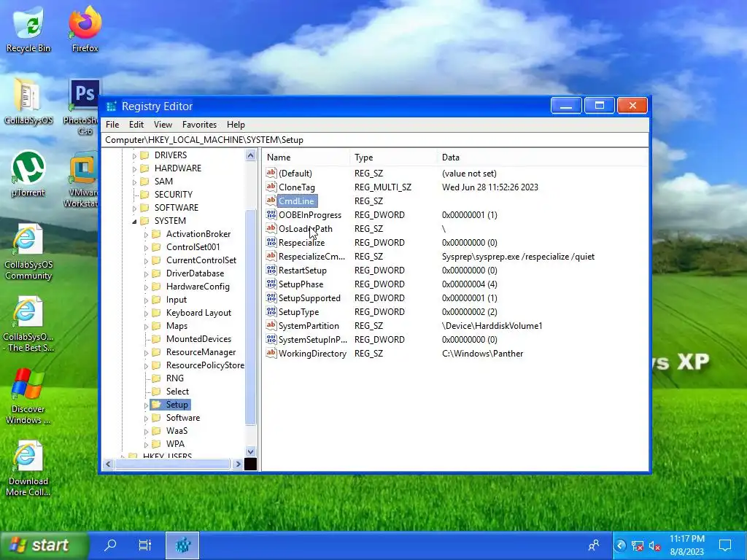Open CollabSysOS Community shortcut
Viewport: 747px width, 560px height.
[x=28, y=252]
